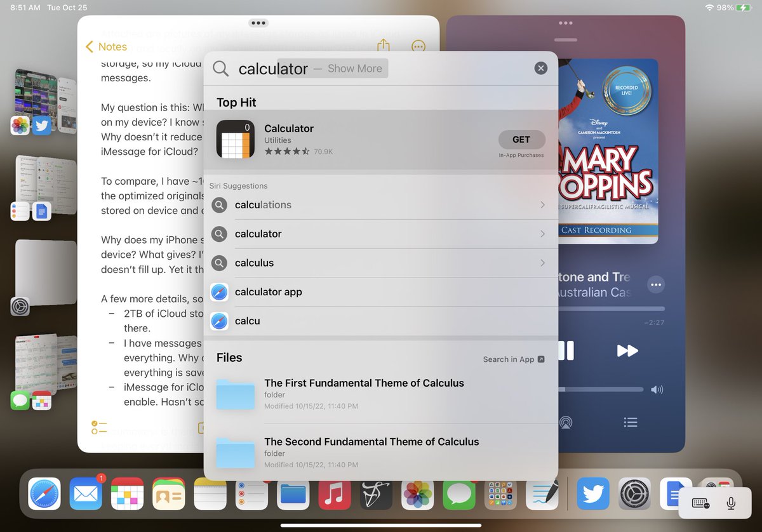
Task: Open AirPlay output in Music
Action: point(565,422)
